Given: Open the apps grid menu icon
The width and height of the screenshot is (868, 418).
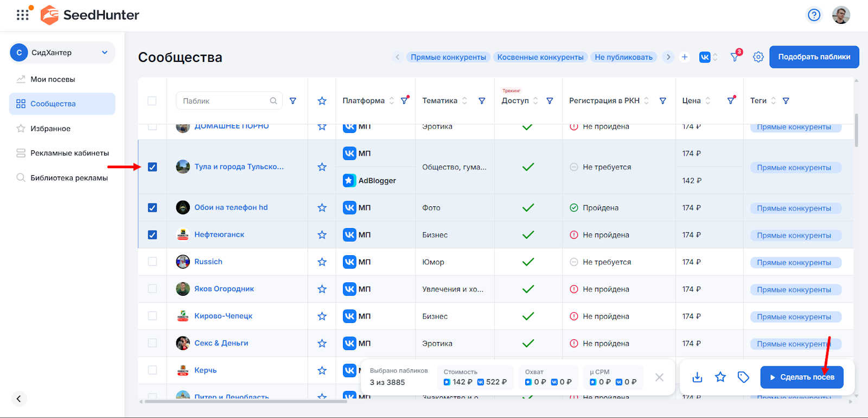Looking at the screenshot, I should coord(22,15).
